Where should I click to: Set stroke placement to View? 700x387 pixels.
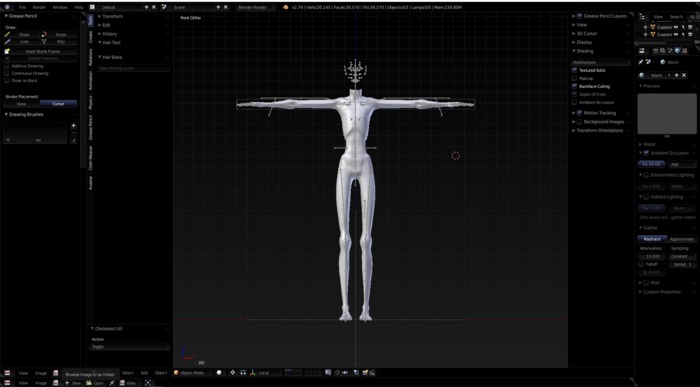point(21,104)
